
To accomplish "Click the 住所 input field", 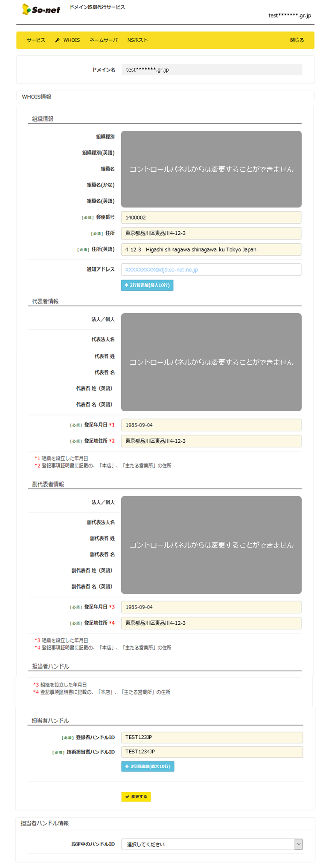I will click(211, 234).
